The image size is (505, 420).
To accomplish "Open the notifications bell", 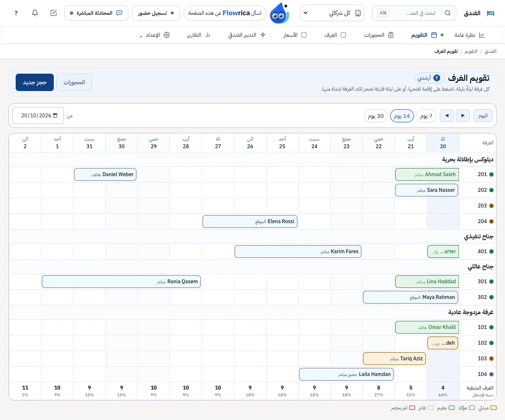I will click(x=35, y=13).
